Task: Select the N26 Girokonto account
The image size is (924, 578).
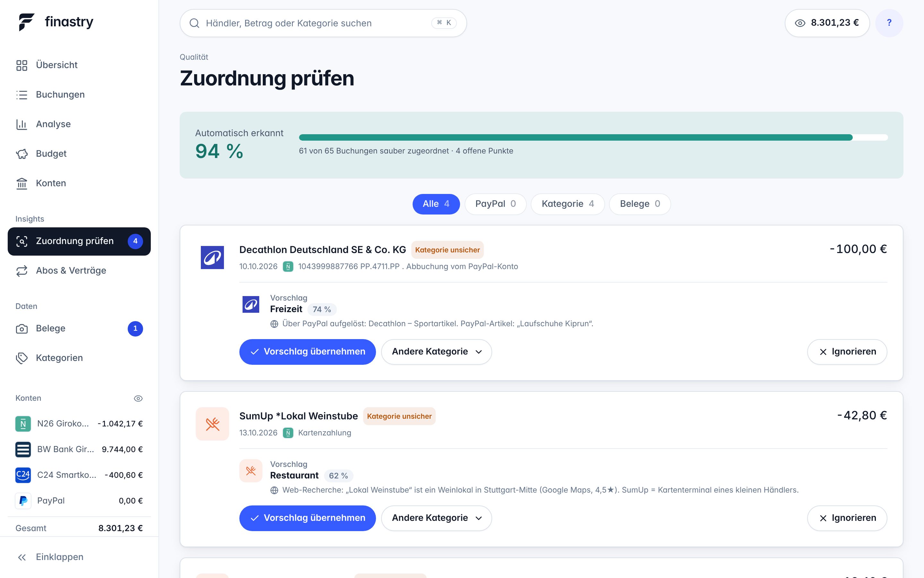Action: (x=79, y=424)
